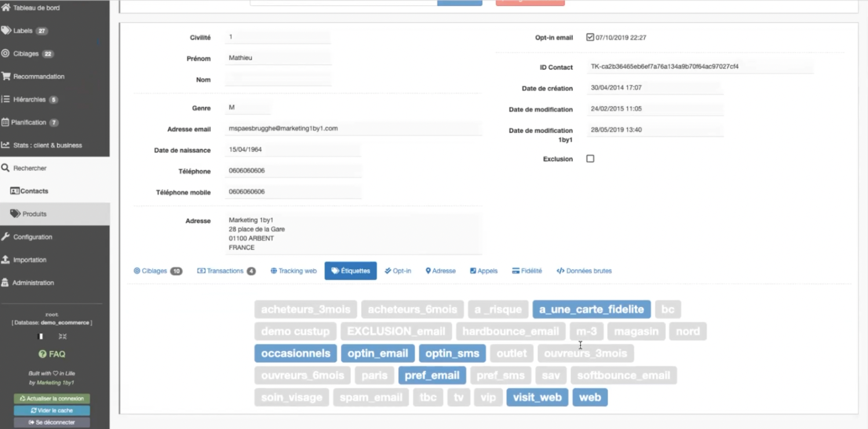The image size is (868, 429).
Task: Toggle the hardbounce_email tag
Action: click(x=510, y=331)
